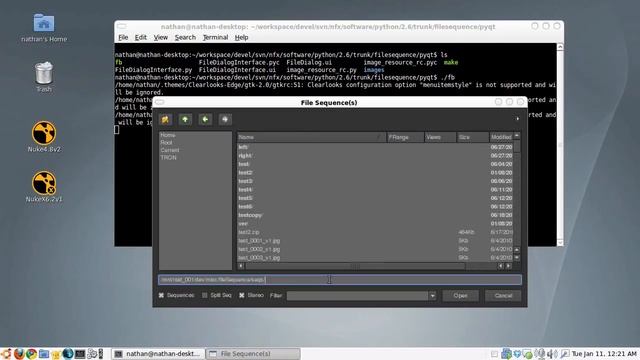Open Terminal menu in terminal window
Viewport: 640px width, 360px height.
tap(215, 37)
